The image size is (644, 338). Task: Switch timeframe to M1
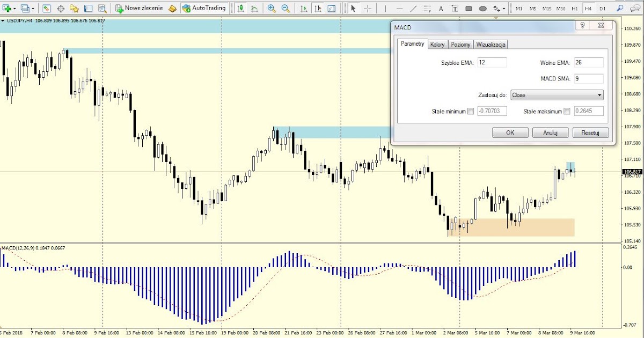pyautogui.click(x=519, y=9)
